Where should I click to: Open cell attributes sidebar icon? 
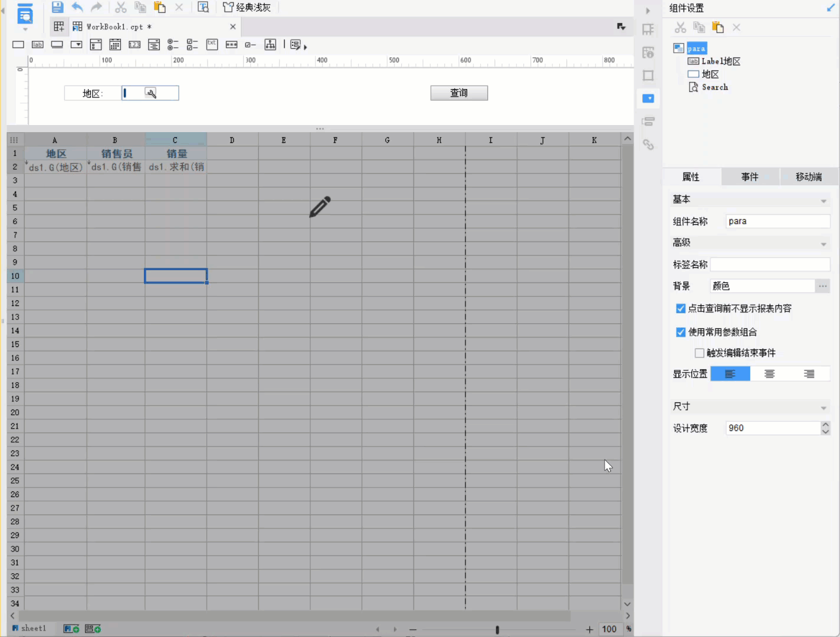tap(648, 29)
